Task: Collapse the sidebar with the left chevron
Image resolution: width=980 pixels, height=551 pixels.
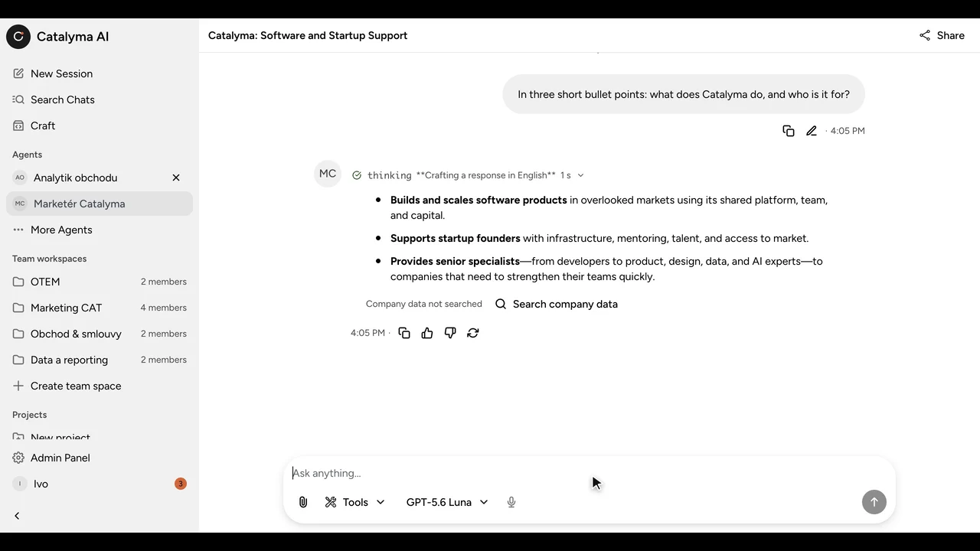Action: (17, 516)
